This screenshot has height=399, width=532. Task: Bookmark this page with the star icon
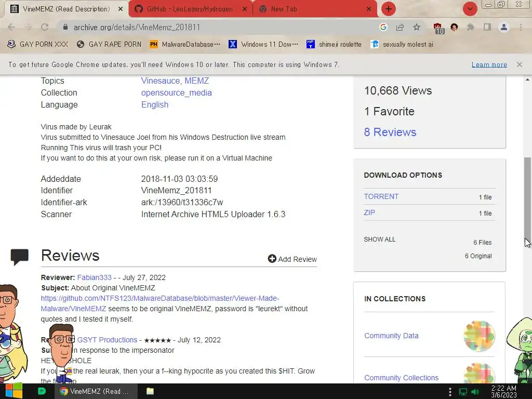pos(417,27)
